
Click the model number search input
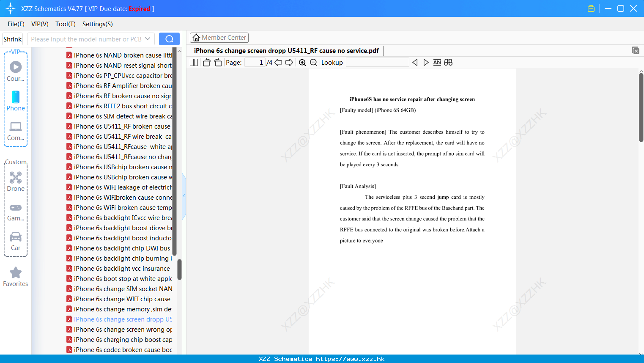(86, 39)
